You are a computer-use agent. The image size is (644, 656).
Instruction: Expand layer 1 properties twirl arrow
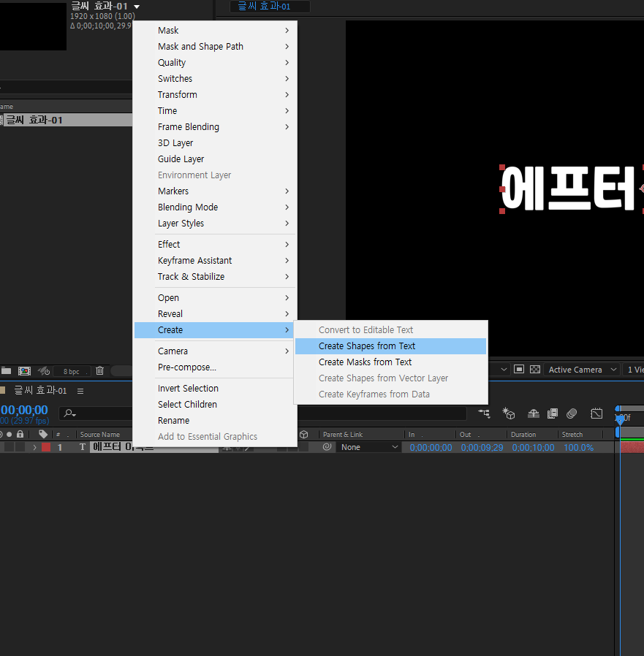pos(35,448)
